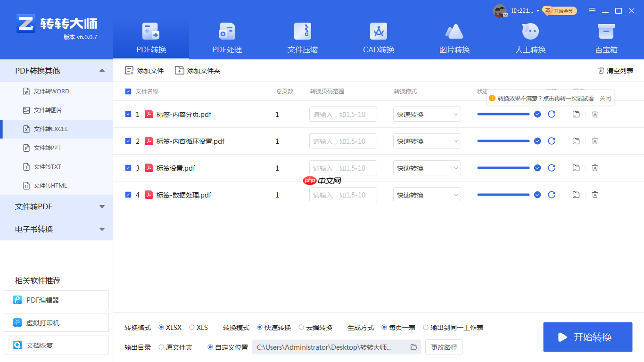The width and height of the screenshot is (644, 362).
Task: Click the 添加文件夹 button
Action: [198, 71]
